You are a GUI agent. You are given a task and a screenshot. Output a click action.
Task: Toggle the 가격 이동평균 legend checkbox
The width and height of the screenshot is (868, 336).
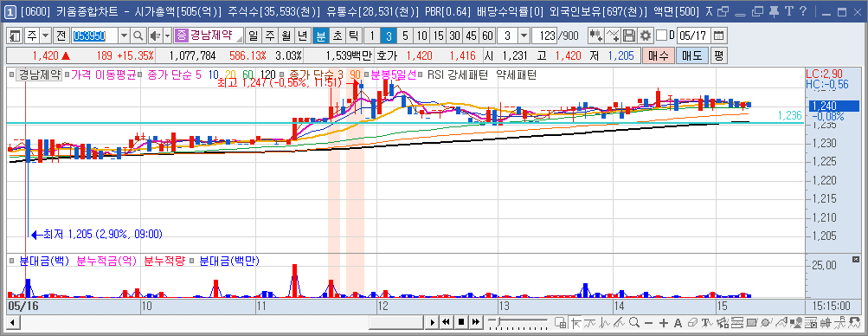point(67,74)
